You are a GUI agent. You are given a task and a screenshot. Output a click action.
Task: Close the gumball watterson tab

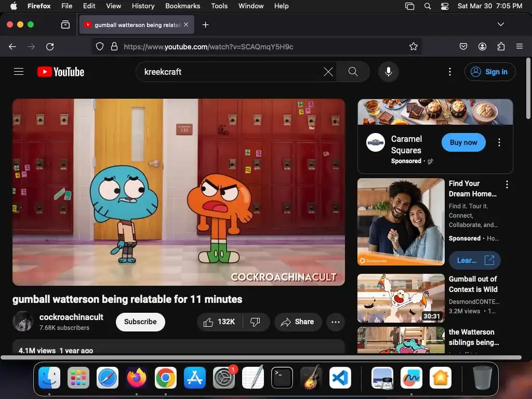pos(186,24)
